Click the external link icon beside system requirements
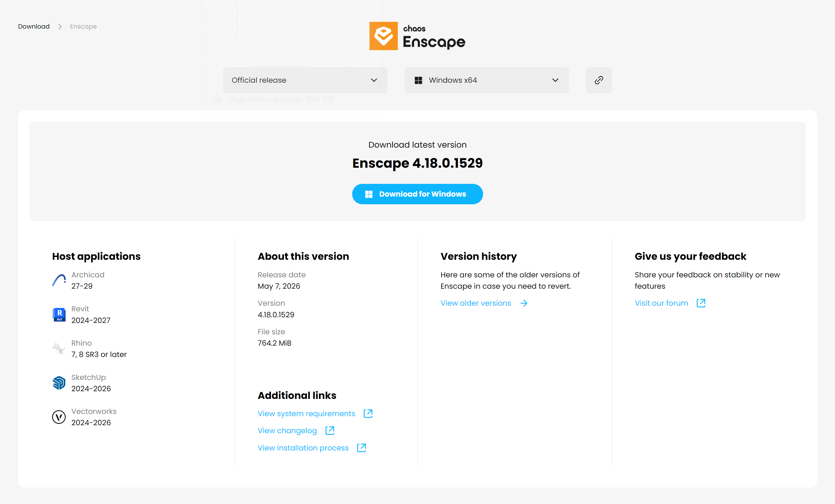The image size is (835, 504). 368,414
